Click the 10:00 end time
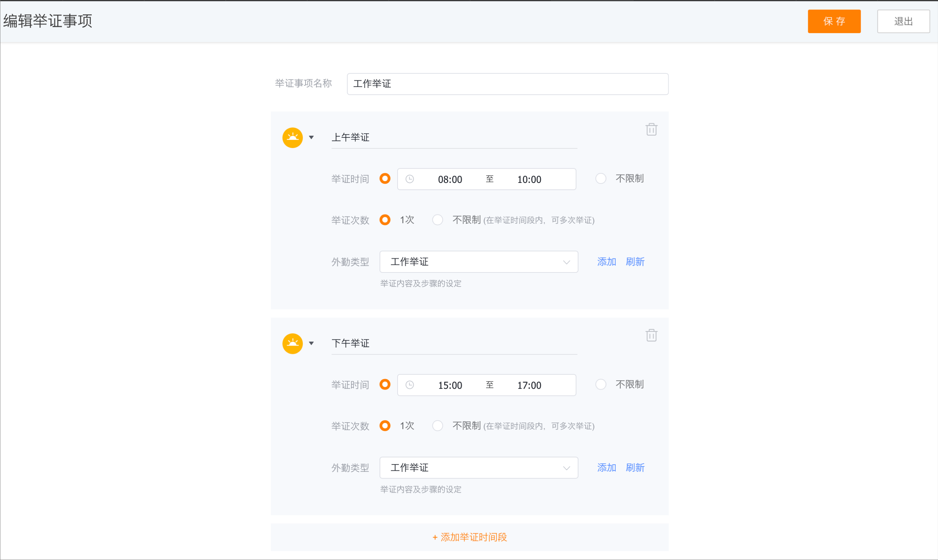 (x=530, y=179)
